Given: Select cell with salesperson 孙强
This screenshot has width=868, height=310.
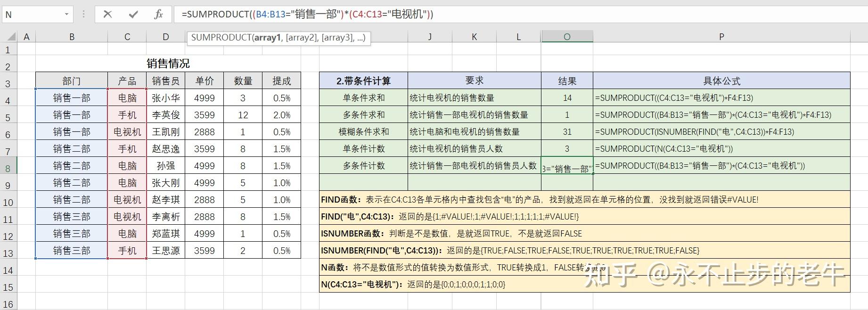Looking at the screenshot, I should pyautogui.click(x=166, y=166).
